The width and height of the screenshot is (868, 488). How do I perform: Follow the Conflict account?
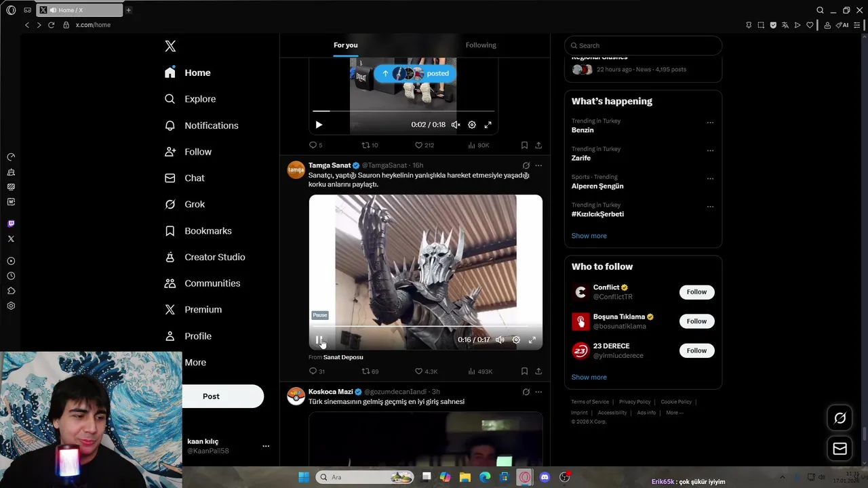click(x=696, y=292)
